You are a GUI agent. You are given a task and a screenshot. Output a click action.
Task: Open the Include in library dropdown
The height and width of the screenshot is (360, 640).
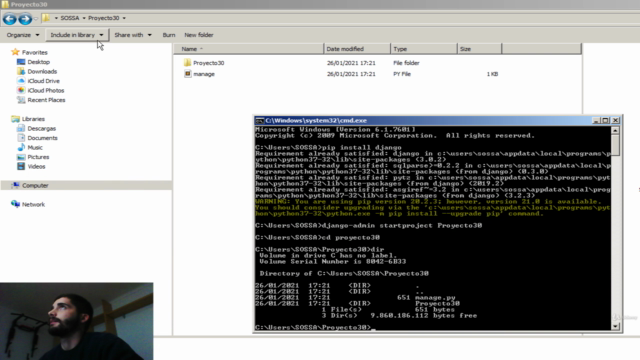pos(77,35)
